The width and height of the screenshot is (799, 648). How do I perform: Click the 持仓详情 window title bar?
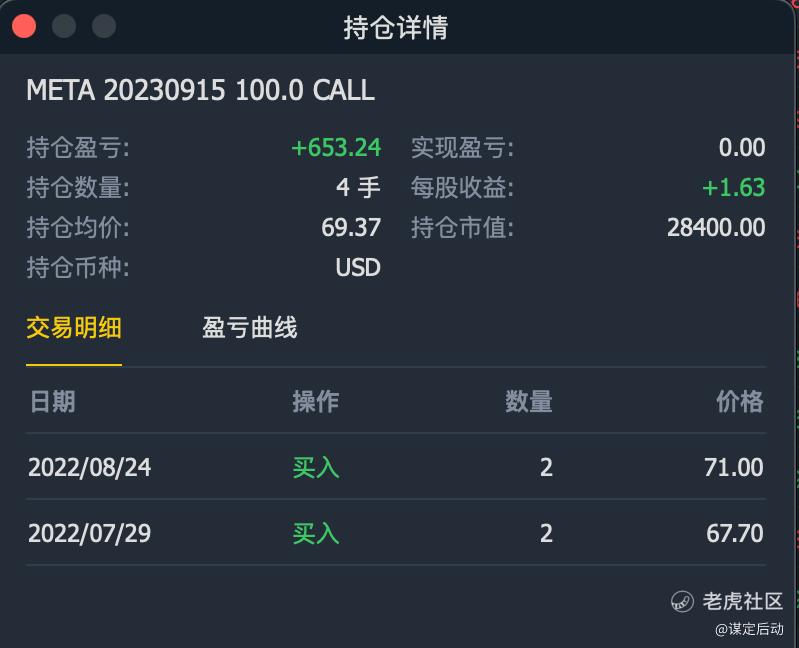point(396,27)
